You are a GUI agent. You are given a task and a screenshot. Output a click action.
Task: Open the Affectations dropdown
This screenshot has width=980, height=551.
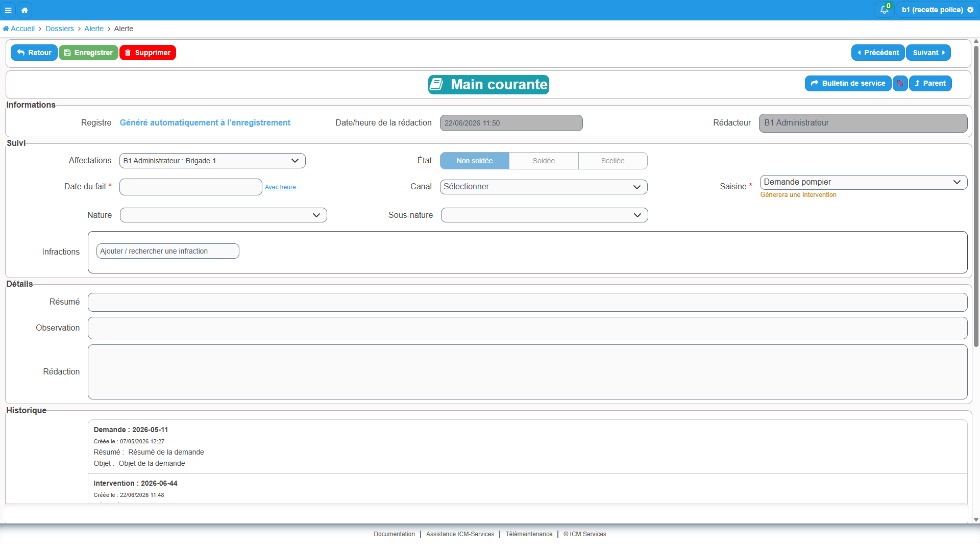pyautogui.click(x=212, y=161)
